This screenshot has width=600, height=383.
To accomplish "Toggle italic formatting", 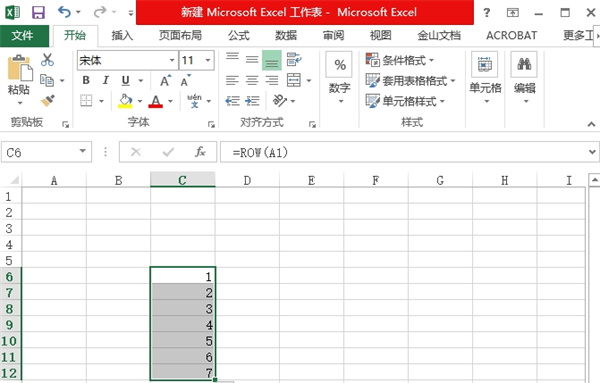I will (x=106, y=80).
